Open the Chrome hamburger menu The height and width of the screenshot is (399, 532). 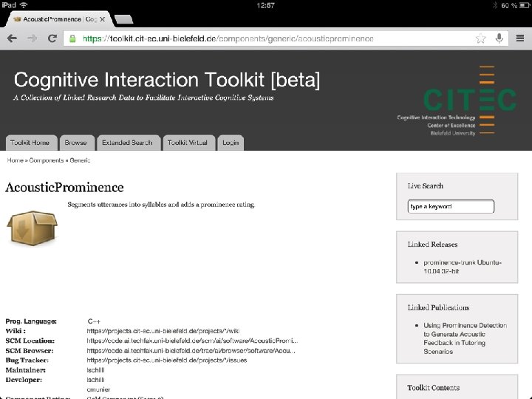520,38
